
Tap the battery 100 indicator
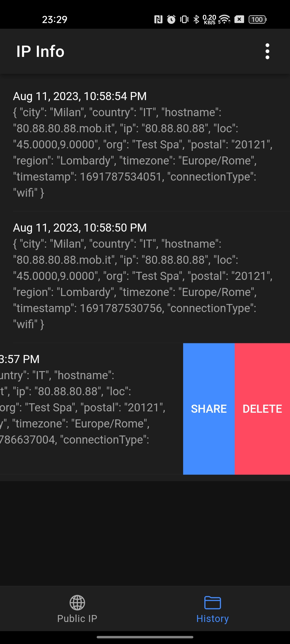tap(258, 19)
